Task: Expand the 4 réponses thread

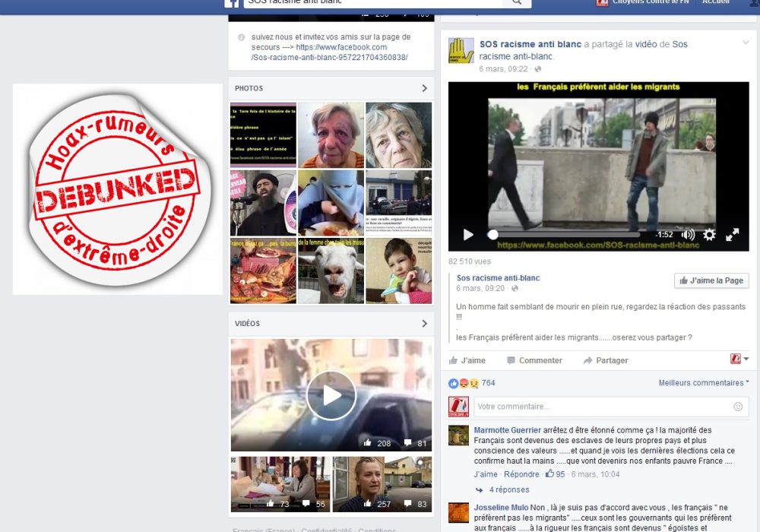Action: pos(509,490)
